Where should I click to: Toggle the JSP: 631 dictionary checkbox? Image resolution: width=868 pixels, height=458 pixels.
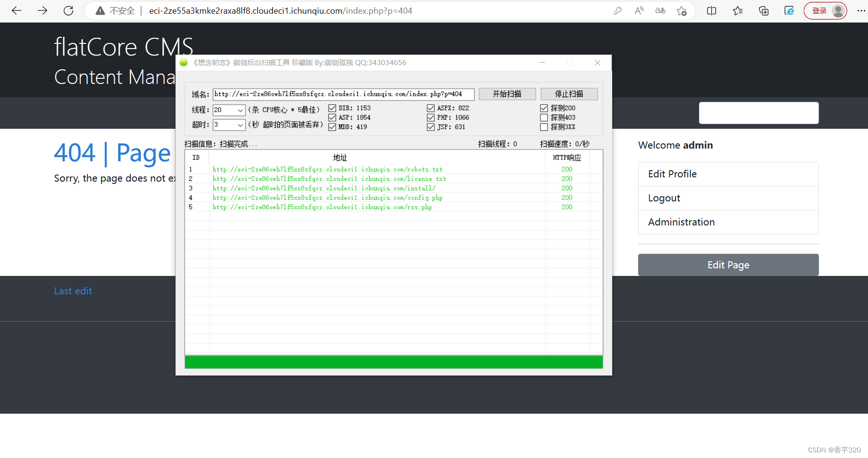[430, 127]
